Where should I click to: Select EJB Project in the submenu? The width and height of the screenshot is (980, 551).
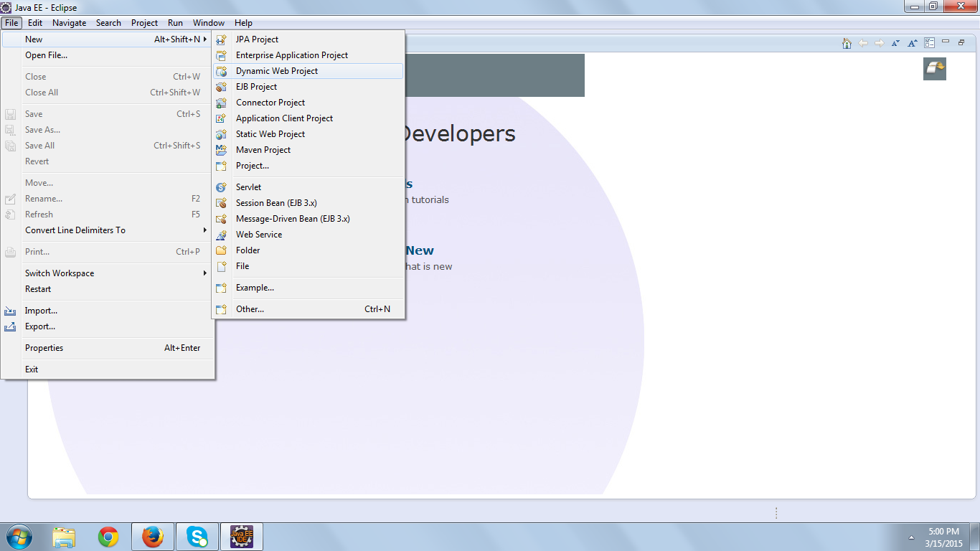tap(308, 87)
